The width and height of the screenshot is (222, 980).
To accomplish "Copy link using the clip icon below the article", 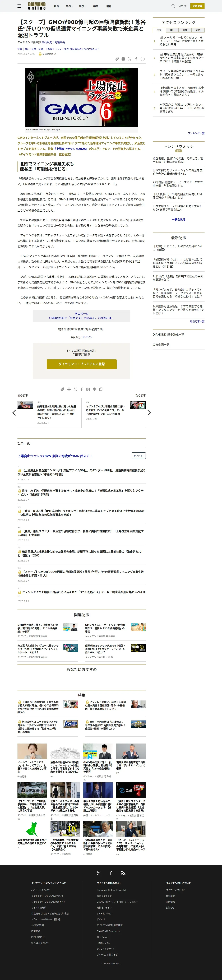I will (x=62, y=389).
